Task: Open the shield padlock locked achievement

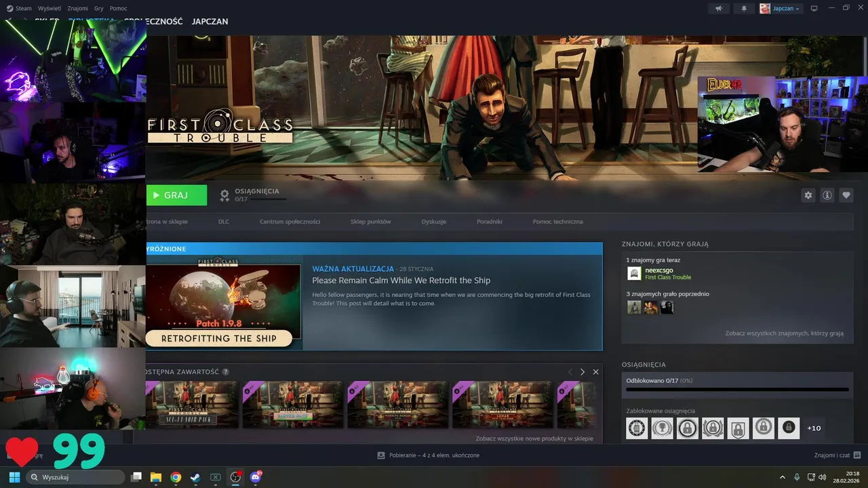Action: pos(738,428)
